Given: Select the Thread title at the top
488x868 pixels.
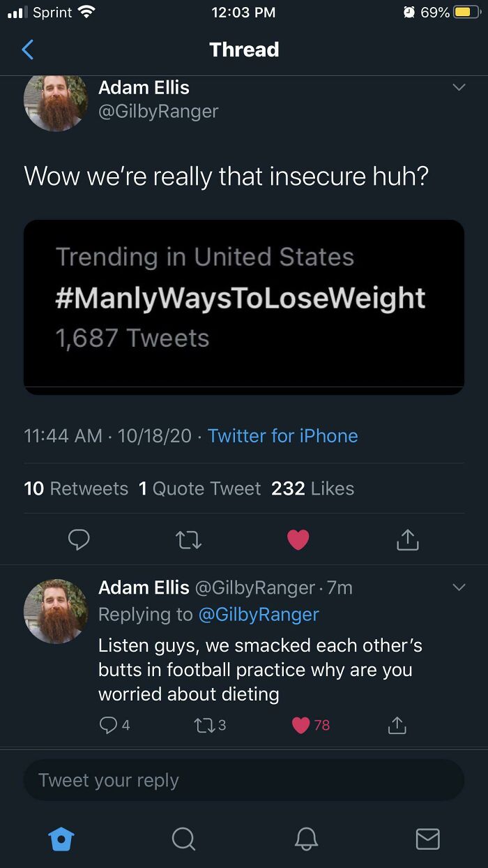Looking at the screenshot, I should click(x=244, y=50).
